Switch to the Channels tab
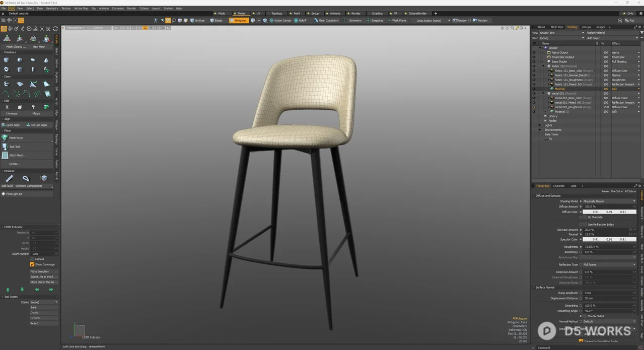This screenshot has width=644, height=350. pos(559,186)
